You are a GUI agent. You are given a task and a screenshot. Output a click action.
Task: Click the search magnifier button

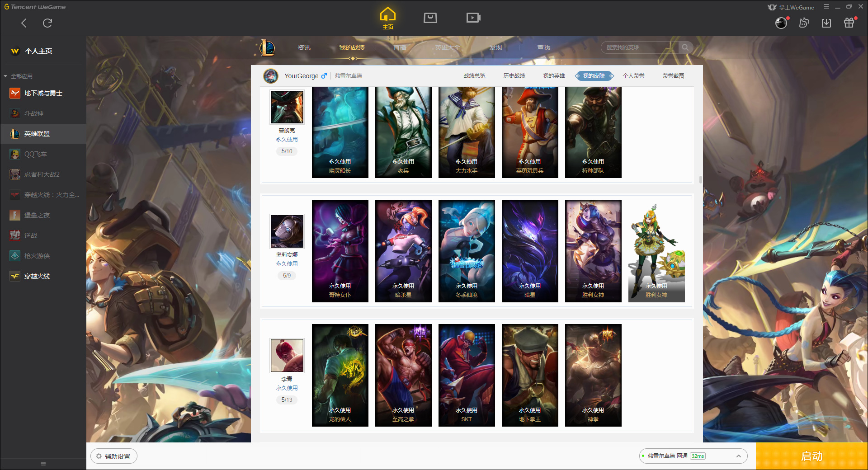[685, 47]
